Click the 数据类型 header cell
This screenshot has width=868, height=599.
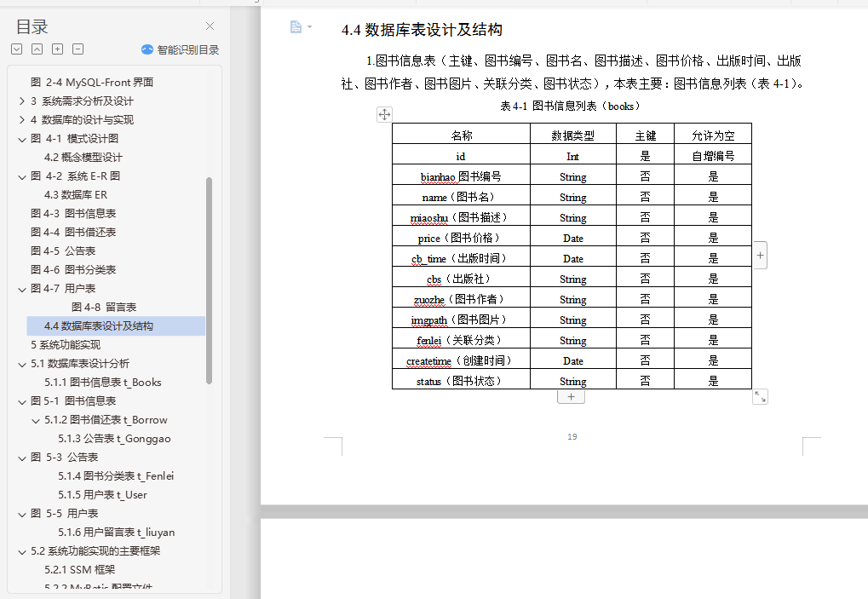pyautogui.click(x=573, y=135)
